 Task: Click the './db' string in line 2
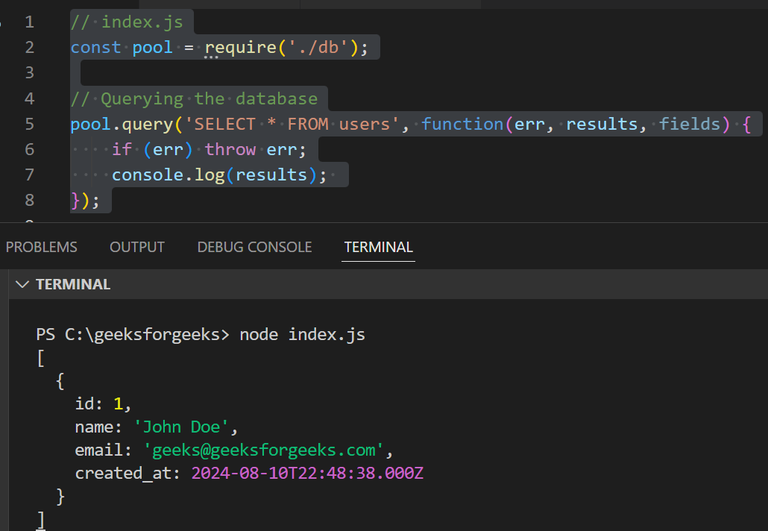coord(318,48)
